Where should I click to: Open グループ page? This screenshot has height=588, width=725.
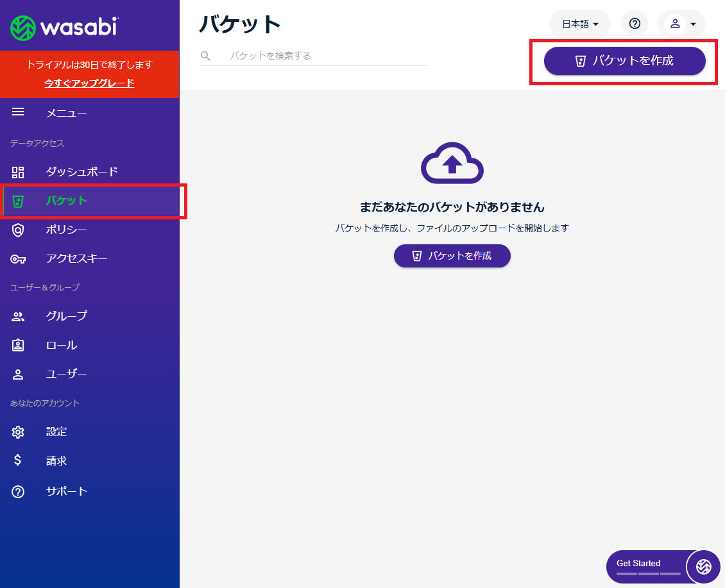[90, 316]
